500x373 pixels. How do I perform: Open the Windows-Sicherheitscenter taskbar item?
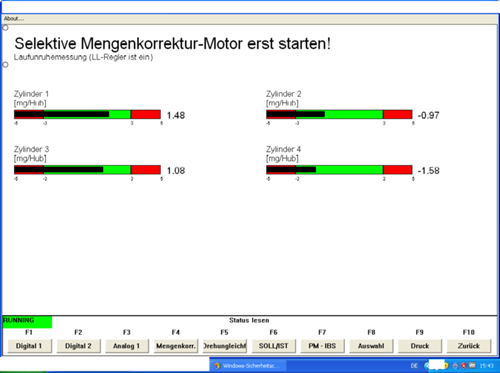(248, 366)
